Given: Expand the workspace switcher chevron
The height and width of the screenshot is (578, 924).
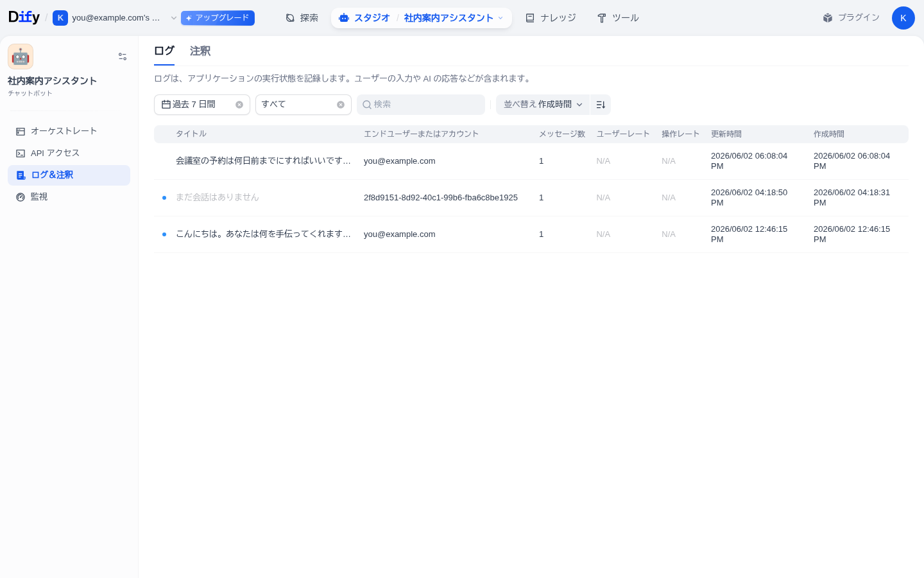Looking at the screenshot, I should pos(173,18).
